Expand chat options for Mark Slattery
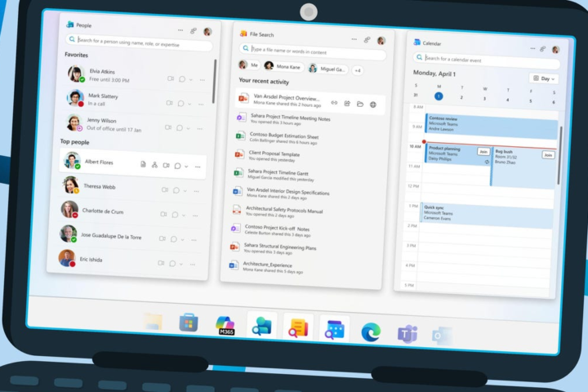Image resolution: width=588 pixels, height=392 pixels. tap(189, 104)
